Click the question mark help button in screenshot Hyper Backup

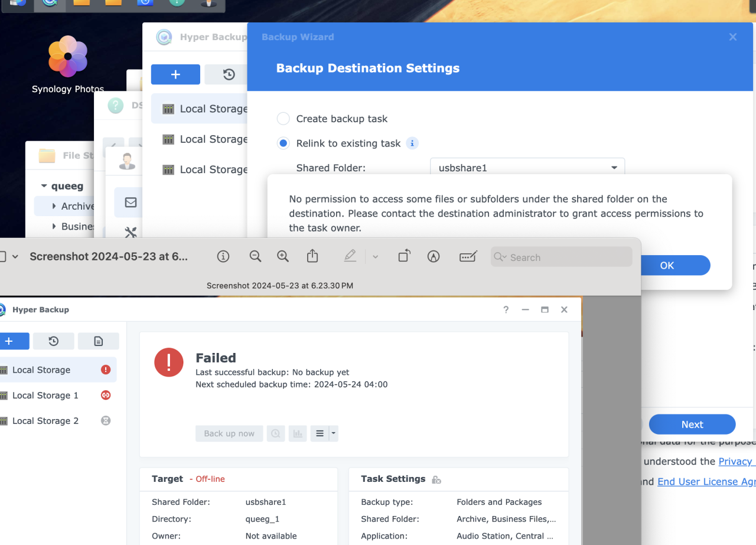click(506, 309)
